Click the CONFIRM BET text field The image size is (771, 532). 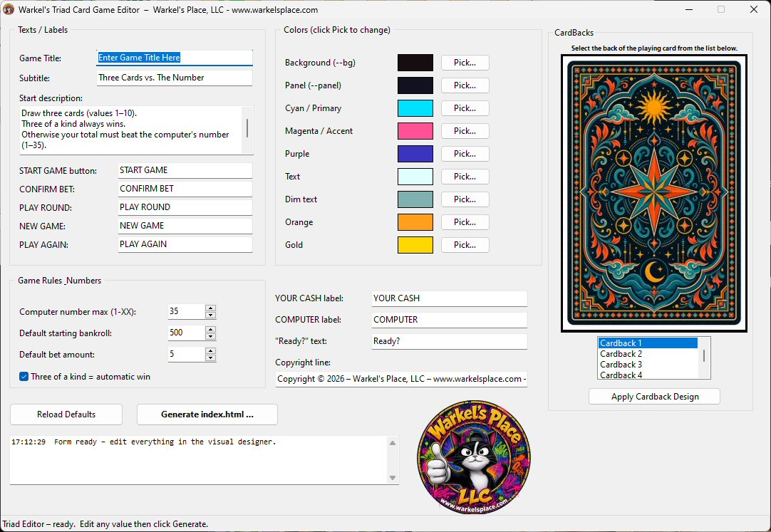pyautogui.click(x=185, y=189)
